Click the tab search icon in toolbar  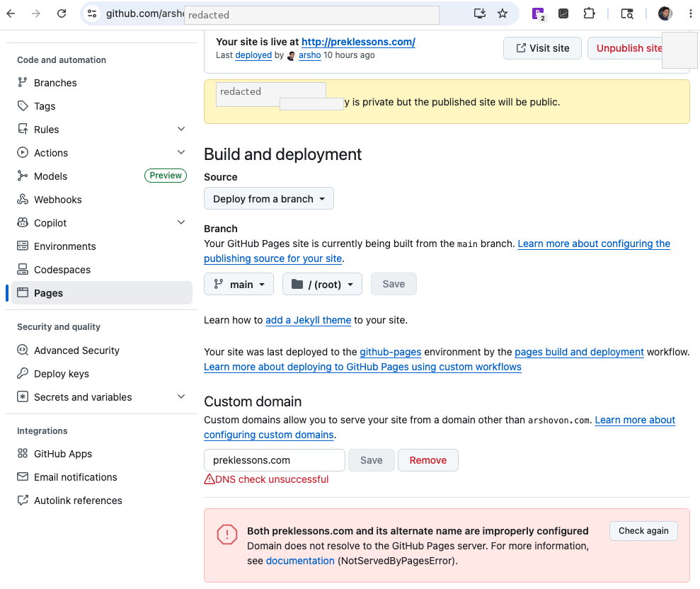pos(627,13)
